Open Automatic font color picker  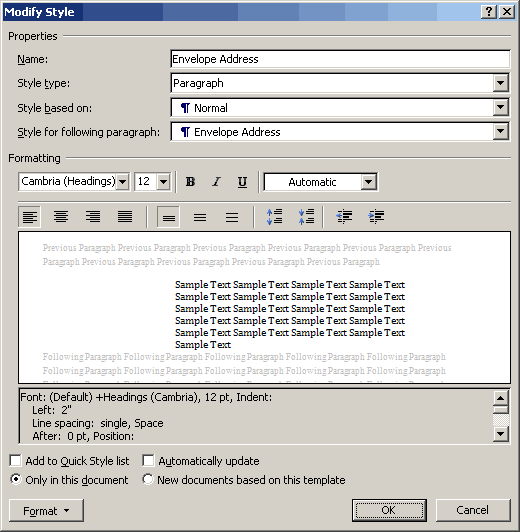[x=321, y=182]
